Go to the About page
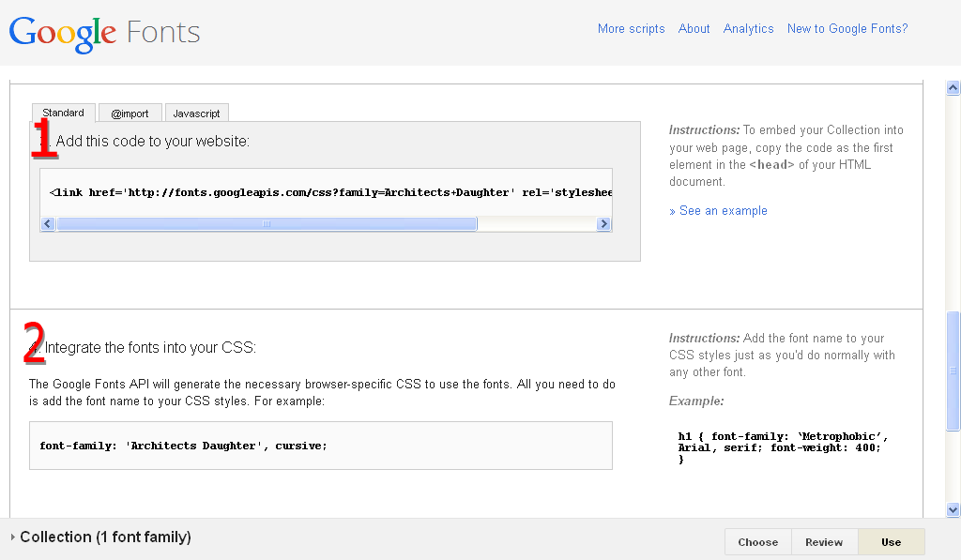The width and height of the screenshot is (961, 560). pos(694,29)
